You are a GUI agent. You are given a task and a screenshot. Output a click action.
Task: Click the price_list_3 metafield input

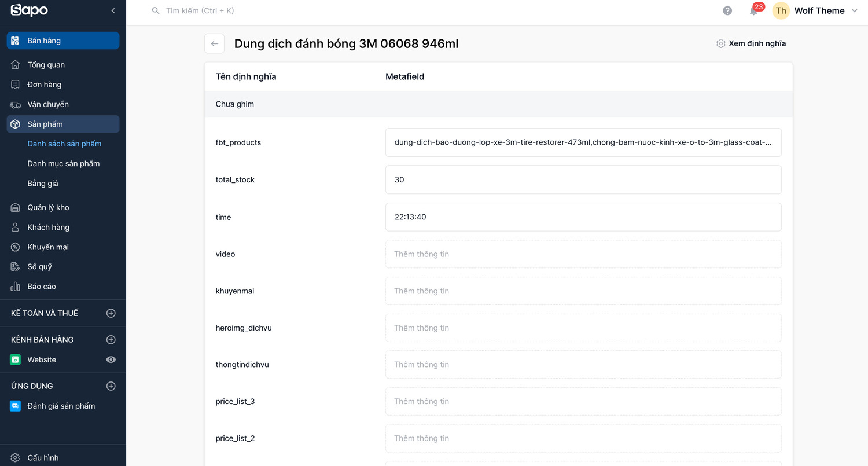point(583,401)
